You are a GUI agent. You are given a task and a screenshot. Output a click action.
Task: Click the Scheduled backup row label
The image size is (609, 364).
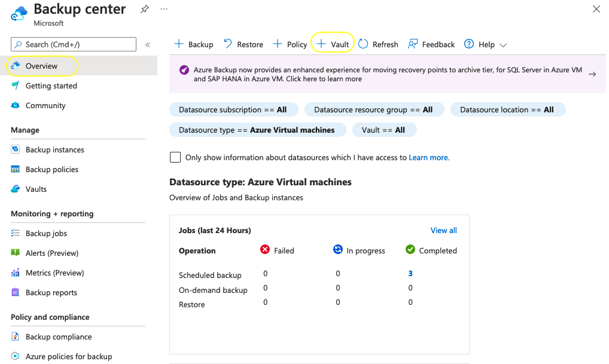(x=210, y=275)
